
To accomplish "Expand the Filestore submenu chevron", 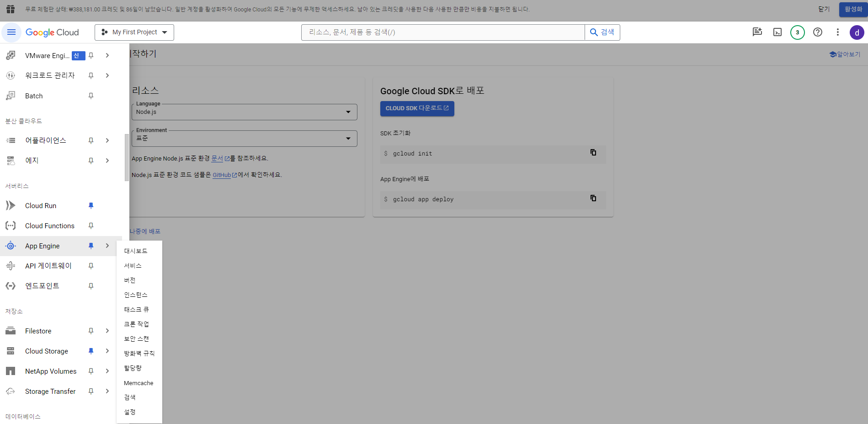I will click(x=107, y=331).
